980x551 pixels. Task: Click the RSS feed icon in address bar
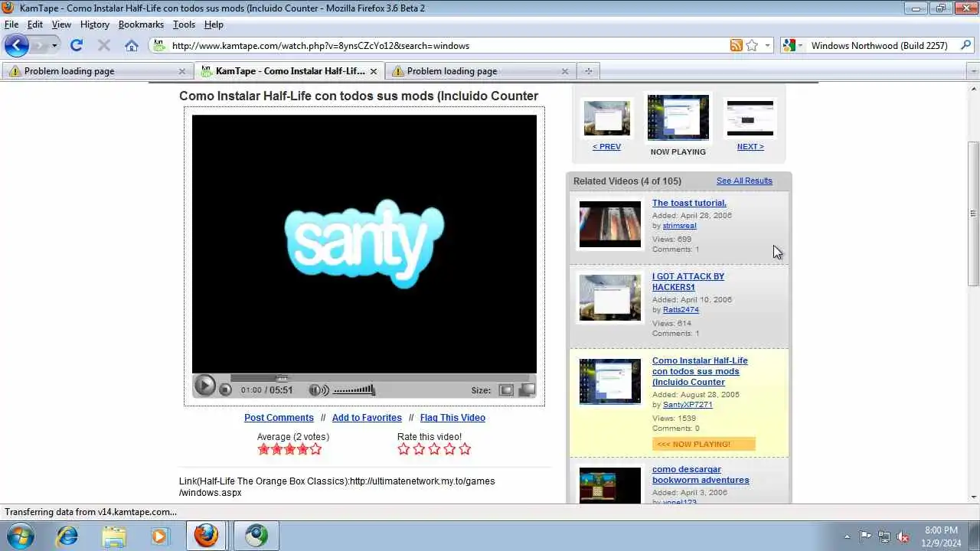[x=736, y=45]
